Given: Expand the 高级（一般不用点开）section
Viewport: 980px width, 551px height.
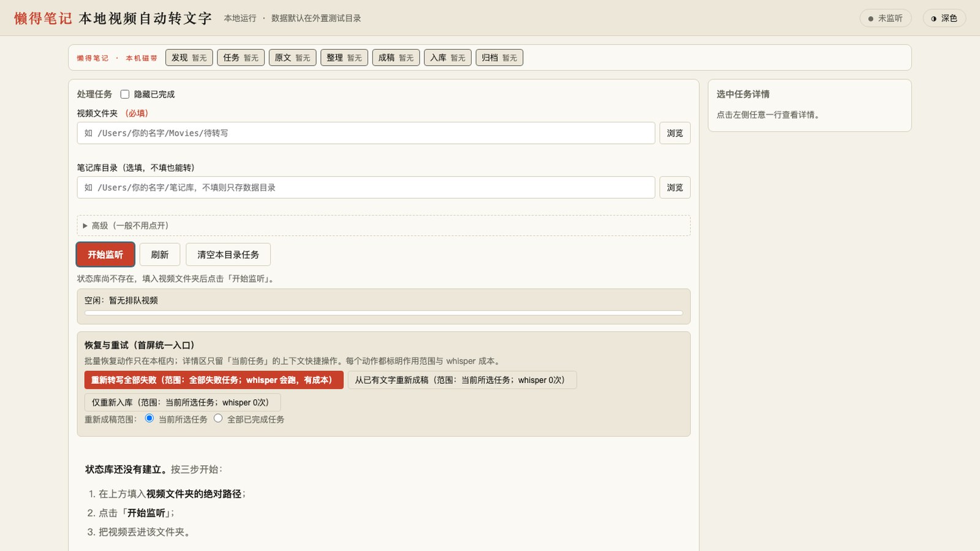Looking at the screenshot, I should [383, 225].
